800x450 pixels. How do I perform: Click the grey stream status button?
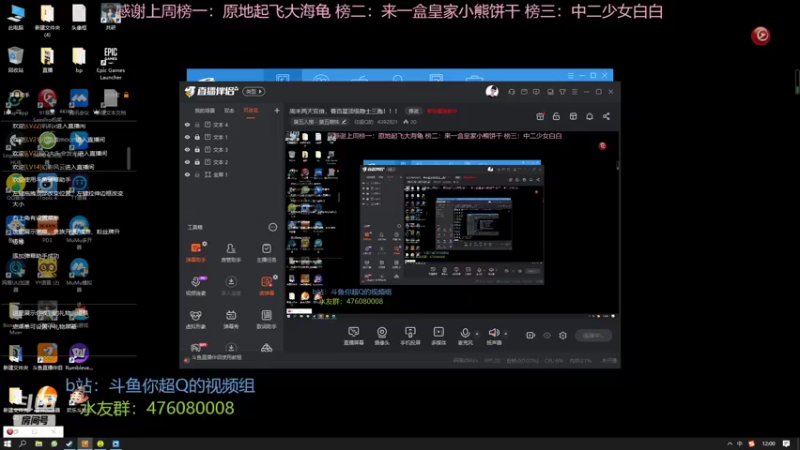coord(593,335)
